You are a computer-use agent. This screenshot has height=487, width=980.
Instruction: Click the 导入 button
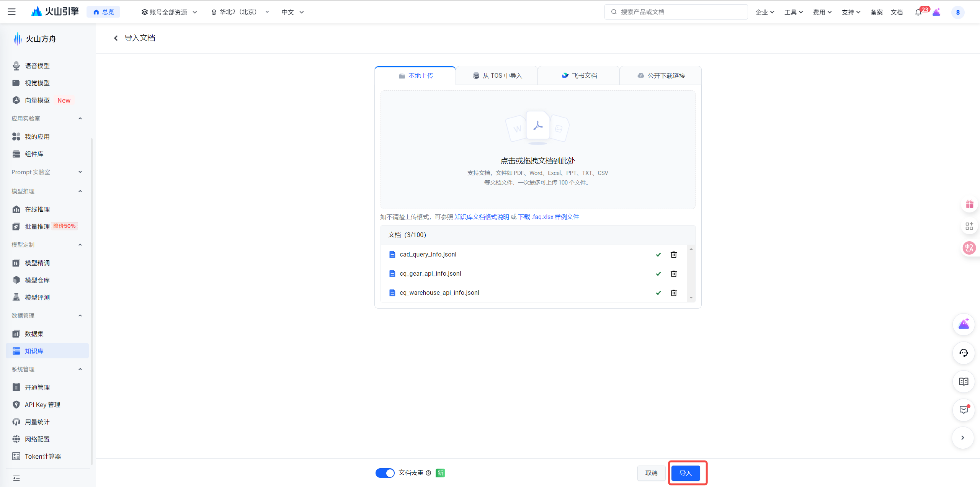click(686, 473)
